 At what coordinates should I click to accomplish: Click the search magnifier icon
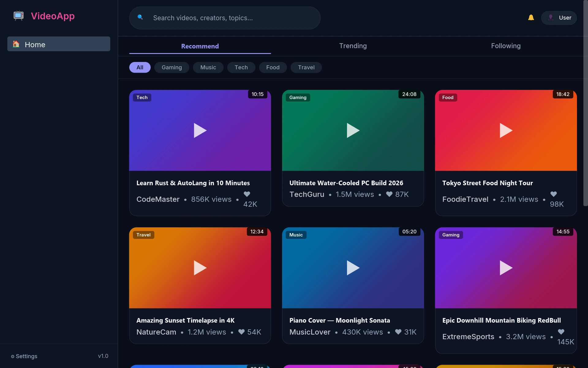point(140,17)
